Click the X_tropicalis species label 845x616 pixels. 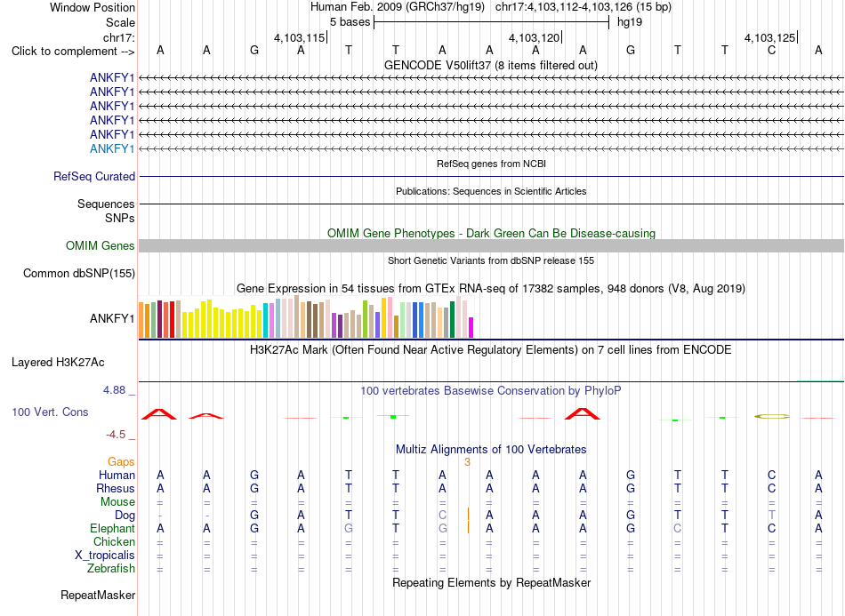105,556
